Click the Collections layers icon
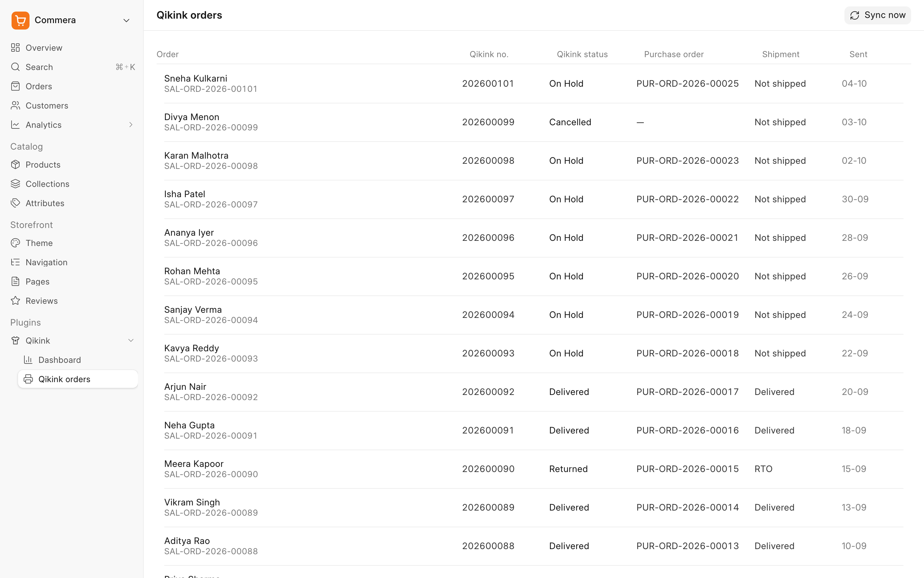The height and width of the screenshot is (578, 924). click(x=15, y=184)
